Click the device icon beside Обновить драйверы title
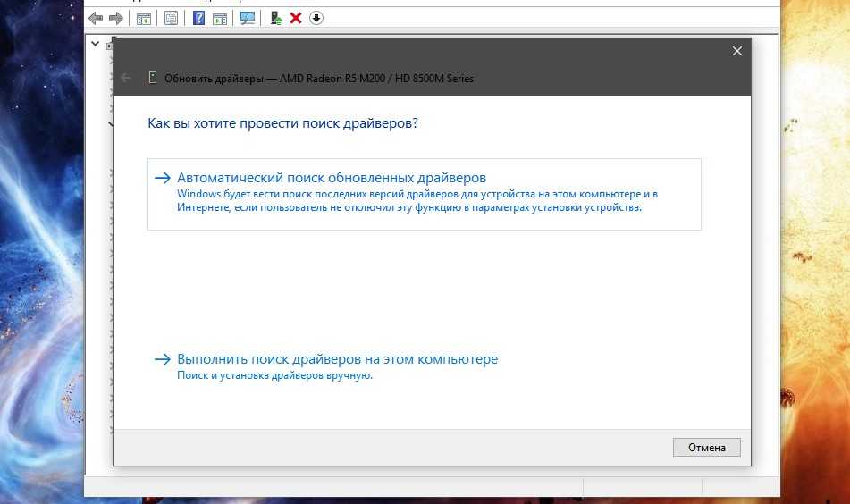The height and width of the screenshot is (504, 850). point(153,78)
